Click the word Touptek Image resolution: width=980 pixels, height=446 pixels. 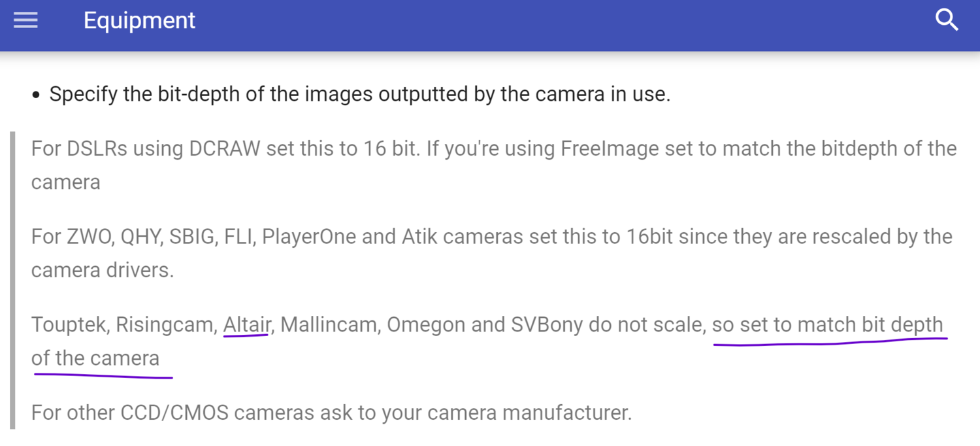coord(68,324)
